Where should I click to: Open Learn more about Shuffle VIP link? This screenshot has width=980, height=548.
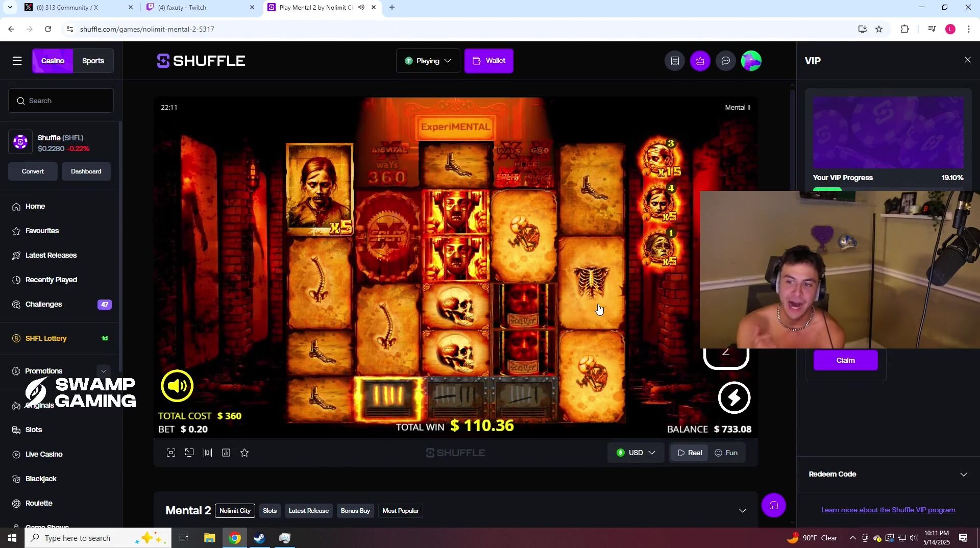point(888,510)
